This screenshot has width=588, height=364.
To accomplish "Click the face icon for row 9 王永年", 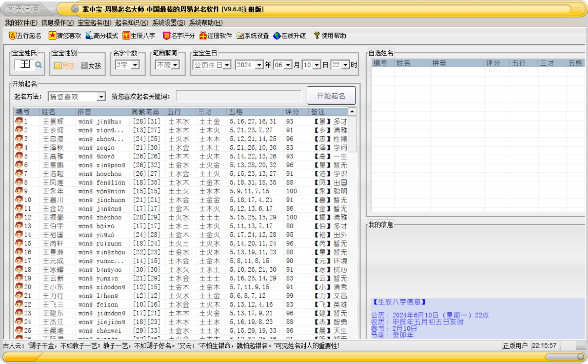I will (x=19, y=191).
